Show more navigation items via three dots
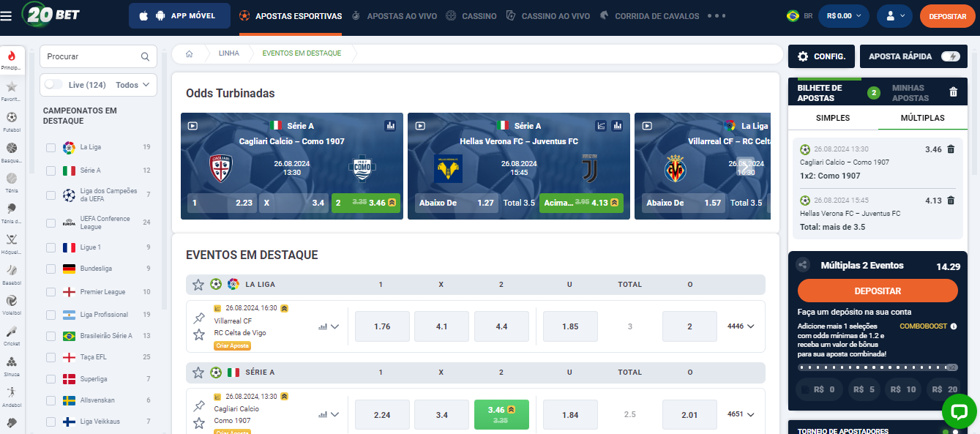Viewport: 980px width, 434px height. pos(717,16)
